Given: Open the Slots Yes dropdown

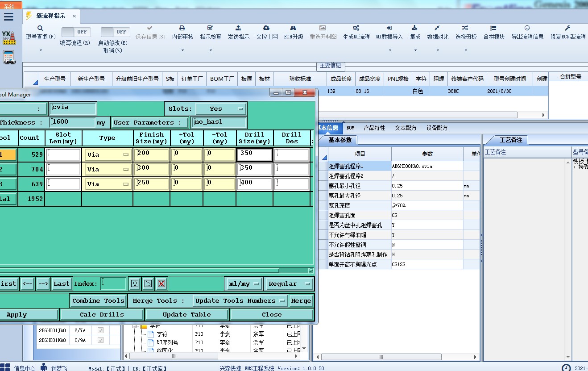Looking at the screenshot, I should [x=221, y=108].
